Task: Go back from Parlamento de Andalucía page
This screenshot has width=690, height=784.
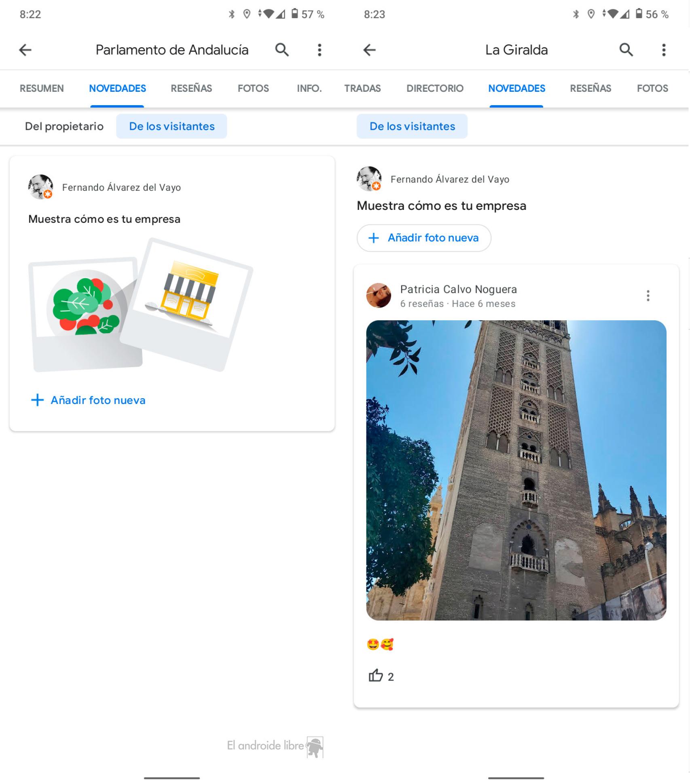Action: tap(25, 50)
